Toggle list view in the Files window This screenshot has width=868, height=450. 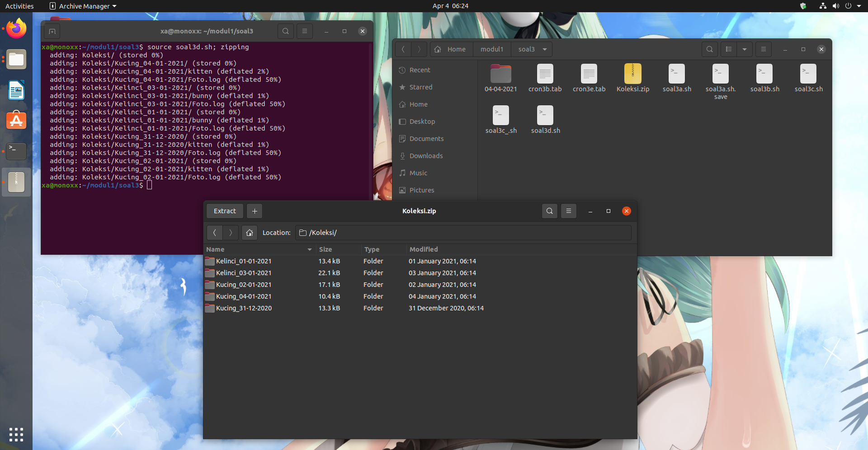(729, 49)
